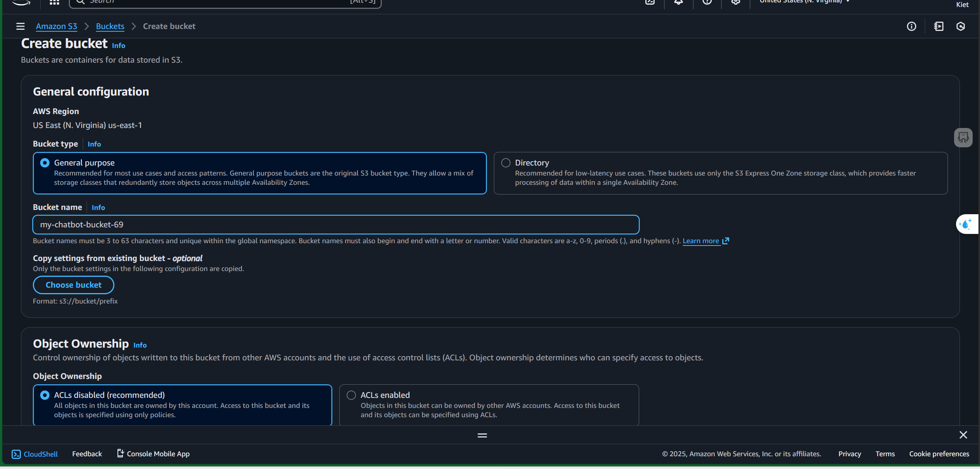Go to Buckets breadcrumb link

point(110,26)
